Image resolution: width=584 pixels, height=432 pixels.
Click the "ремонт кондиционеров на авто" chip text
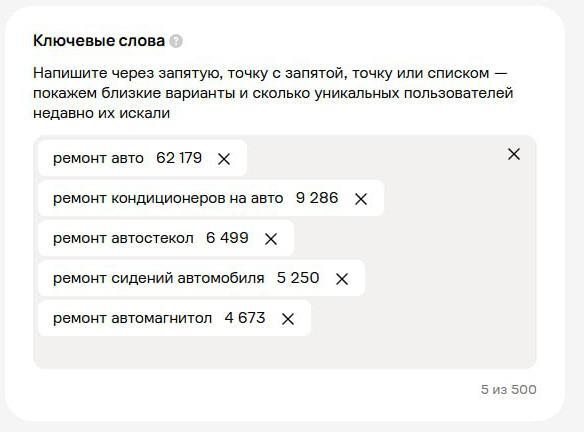pyautogui.click(x=168, y=198)
